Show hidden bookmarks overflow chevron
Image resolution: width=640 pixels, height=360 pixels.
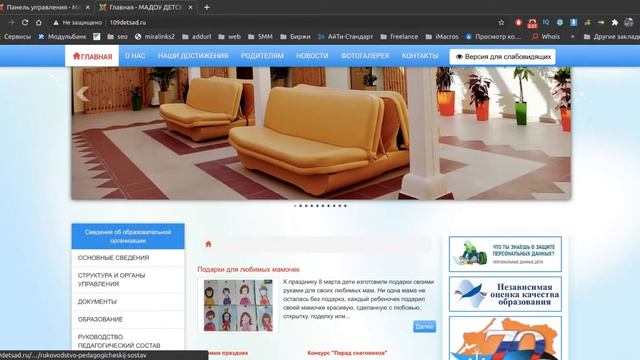click(x=573, y=36)
